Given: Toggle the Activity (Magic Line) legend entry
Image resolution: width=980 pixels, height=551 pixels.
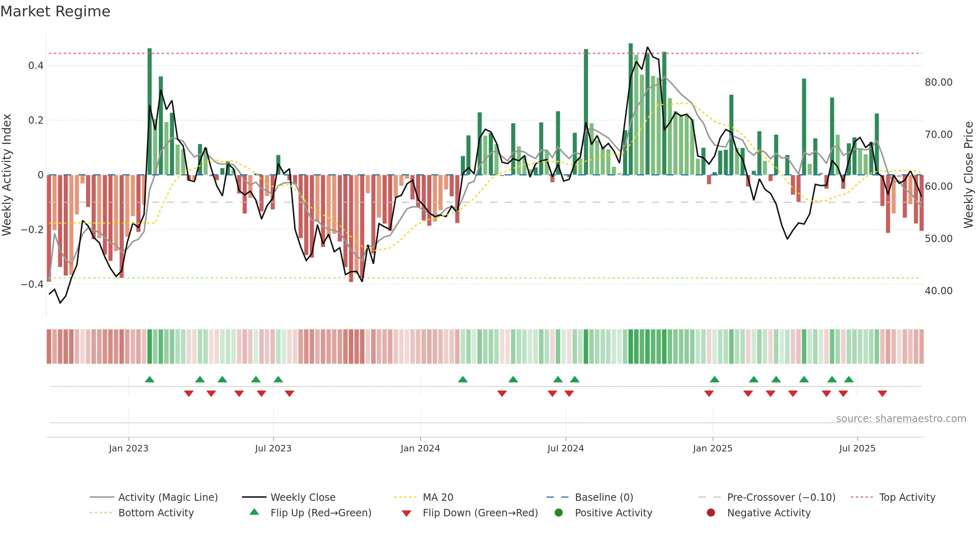Looking at the screenshot, I should click(154, 497).
